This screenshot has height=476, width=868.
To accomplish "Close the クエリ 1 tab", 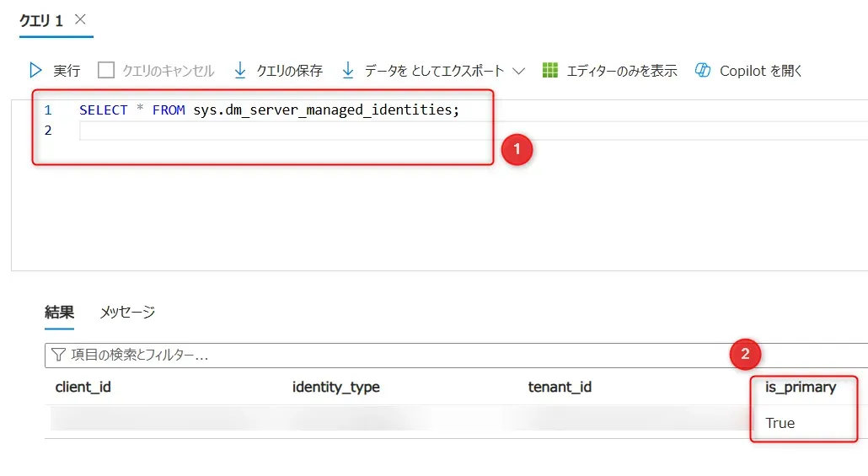I will pos(80,19).
